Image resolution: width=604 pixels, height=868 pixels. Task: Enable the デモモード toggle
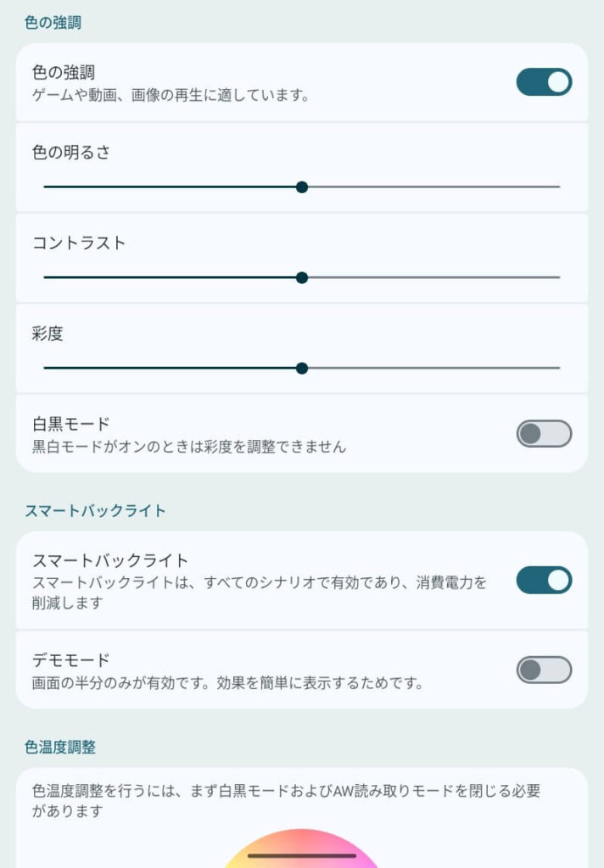tap(544, 670)
